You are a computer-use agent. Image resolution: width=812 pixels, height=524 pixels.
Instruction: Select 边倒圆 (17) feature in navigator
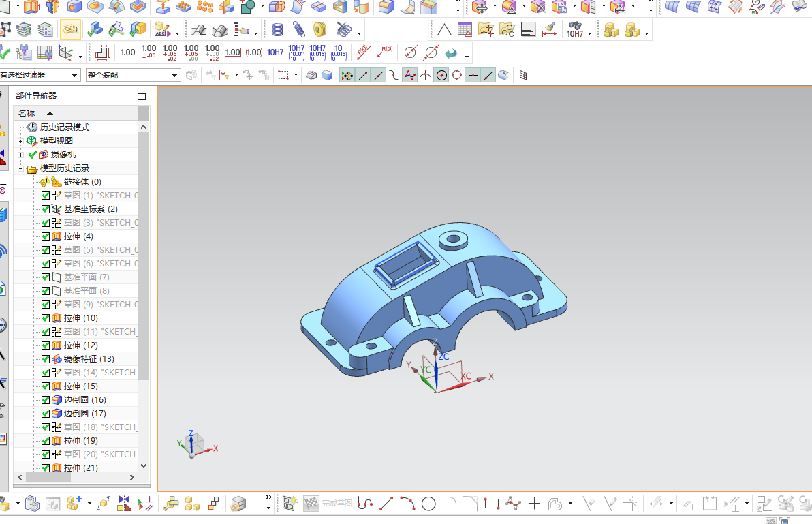pyautogui.click(x=85, y=413)
